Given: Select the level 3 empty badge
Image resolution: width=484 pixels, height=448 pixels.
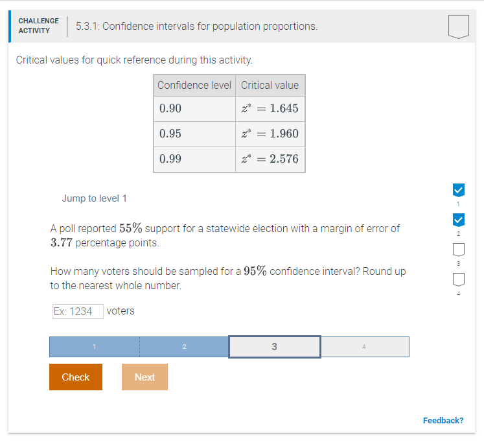Looking at the screenshot, I should pos(458,250).
